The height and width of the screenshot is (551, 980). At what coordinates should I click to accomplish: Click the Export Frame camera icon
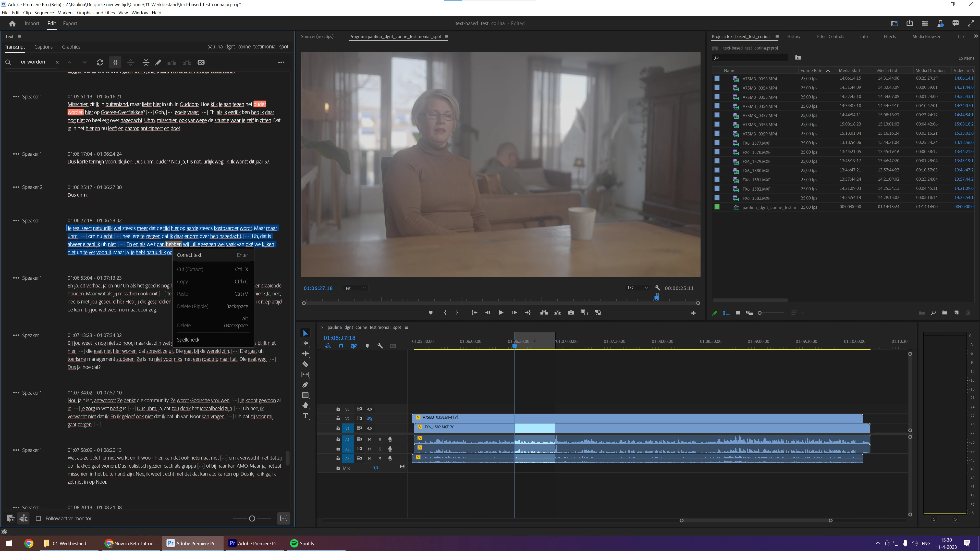pos(571,312)
